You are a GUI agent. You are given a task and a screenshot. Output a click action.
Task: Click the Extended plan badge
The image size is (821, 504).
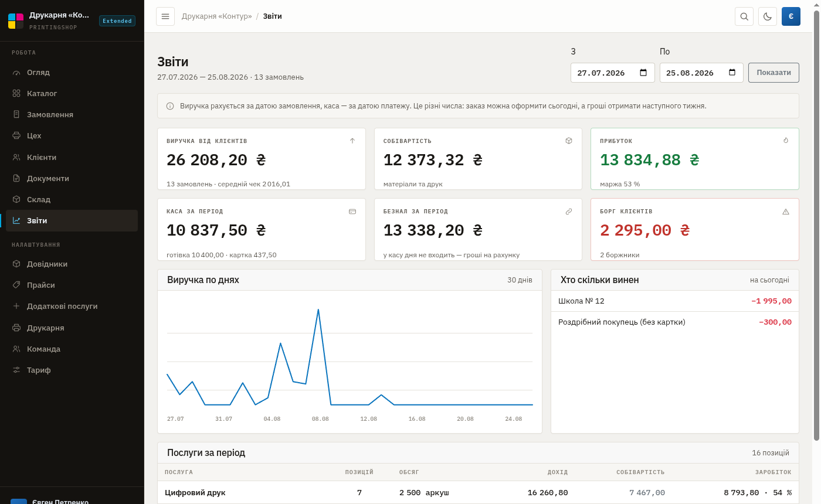coord(117,21)
